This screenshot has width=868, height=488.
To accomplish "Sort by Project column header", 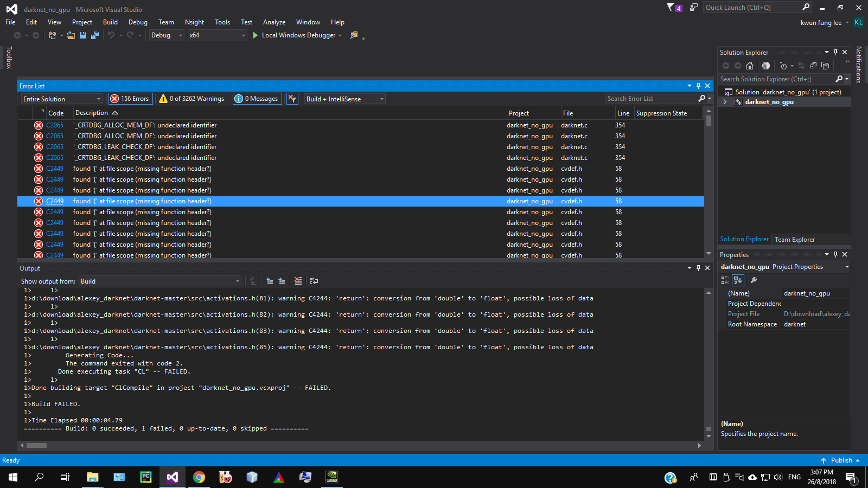I will pyautogui.click(x=533, y=113).
